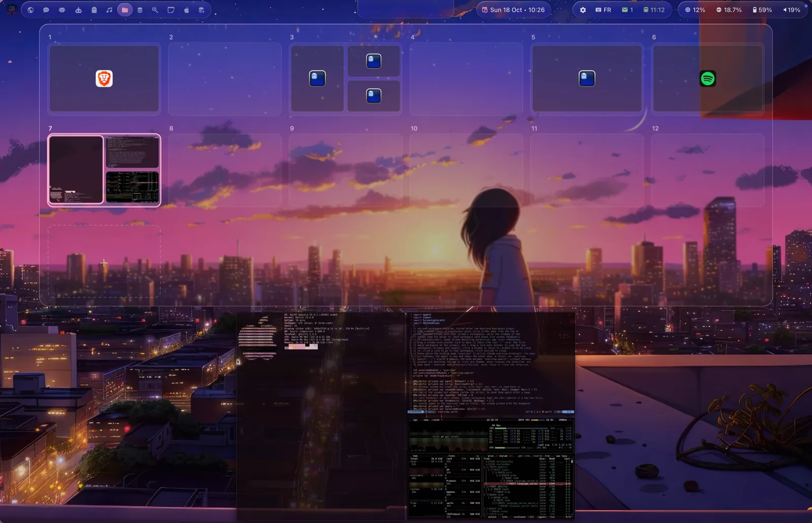812x523 pixels.
Task: Select the database-with-plus icon in the top bar
Action: (201, 10)
